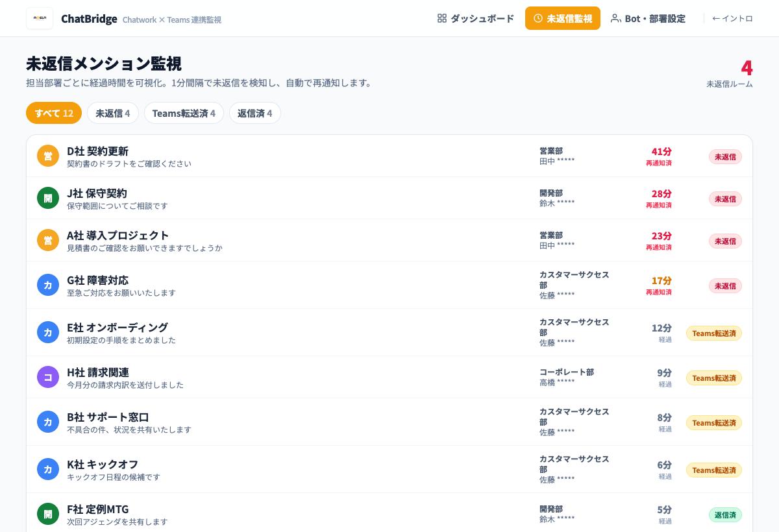Click message 至急ご対応をお願いいたします
The width and height of the screenshot is (779, 532).
click(x=121, y=293)
